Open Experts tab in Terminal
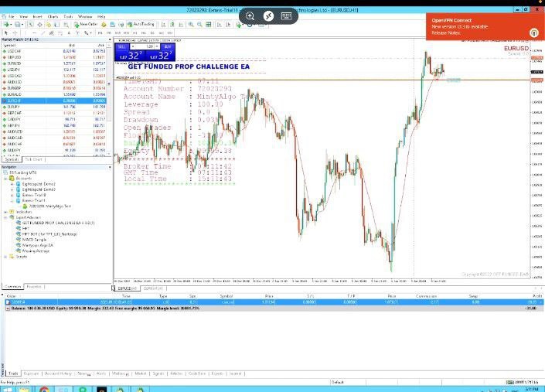545x392 pixels. pos(217,373)
